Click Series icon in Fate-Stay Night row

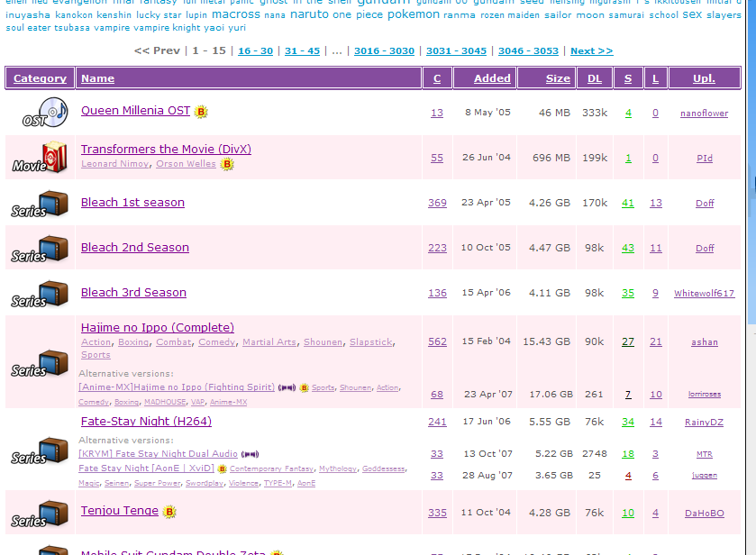[x=40, y=450]
